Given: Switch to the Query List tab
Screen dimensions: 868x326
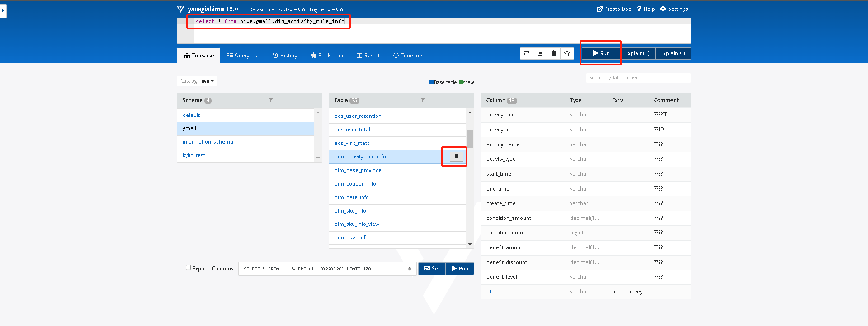Looking at the screenshot, I should (x=243, y=56).
